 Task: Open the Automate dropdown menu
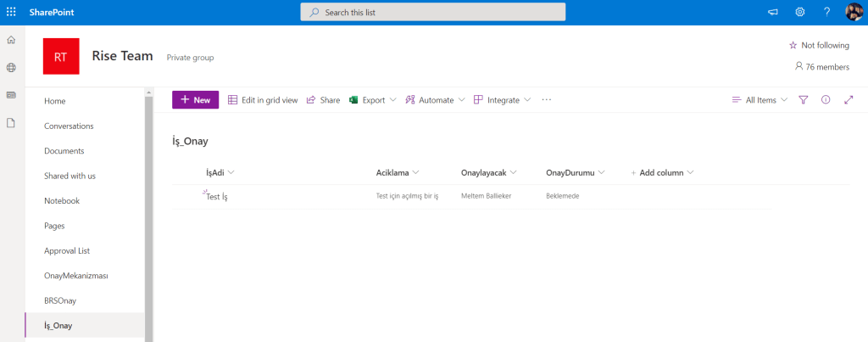point(436,100)
